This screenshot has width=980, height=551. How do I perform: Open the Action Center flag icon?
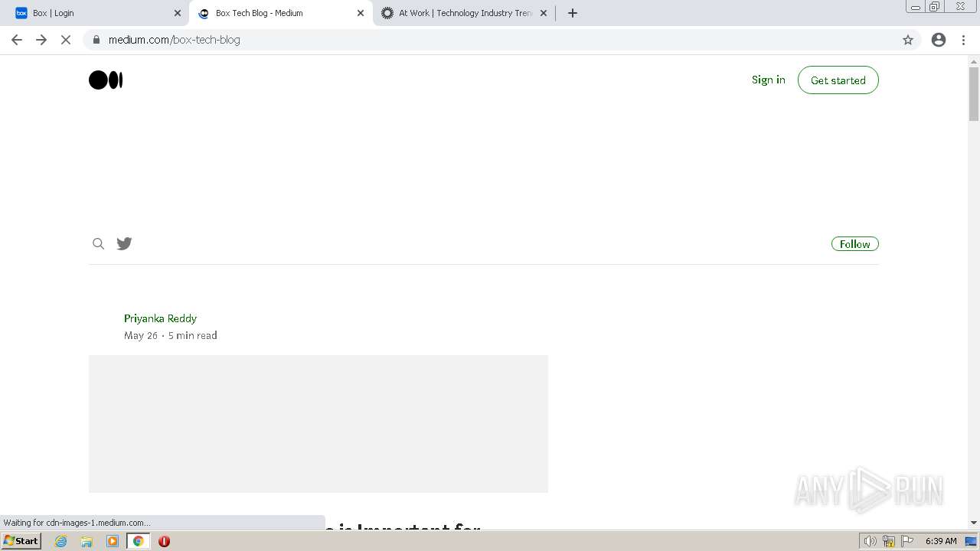[907, 541]
